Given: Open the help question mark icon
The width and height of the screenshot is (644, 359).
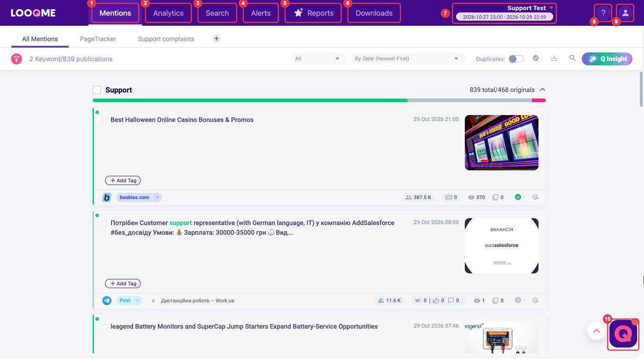Looking at the screenshot, I should coord(603,13).
